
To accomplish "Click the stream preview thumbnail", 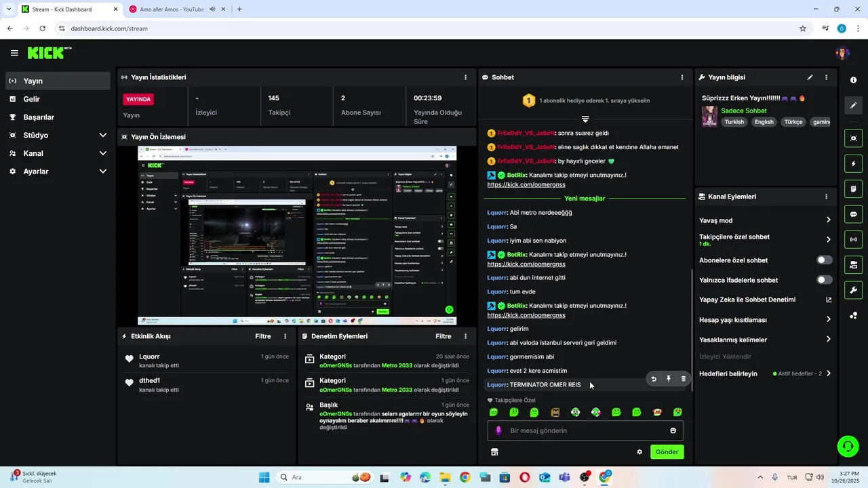I will tap(297, 236).
